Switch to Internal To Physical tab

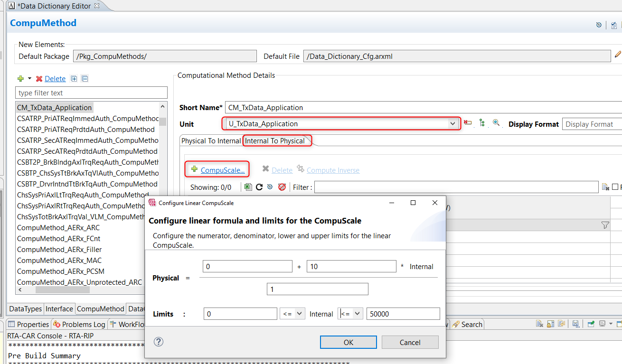[x=275, y=141]
